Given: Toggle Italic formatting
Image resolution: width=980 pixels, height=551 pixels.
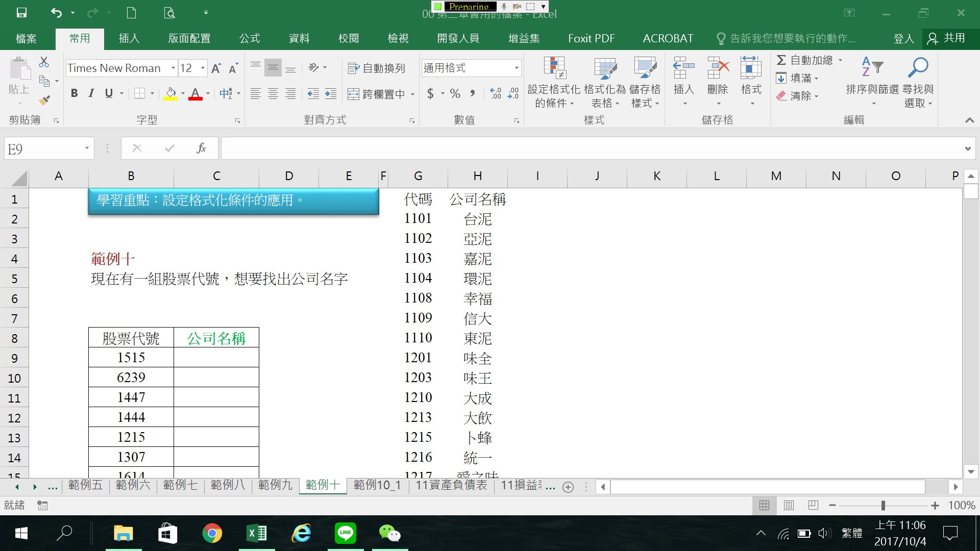Looking at the screenshot, I should 91,93.
